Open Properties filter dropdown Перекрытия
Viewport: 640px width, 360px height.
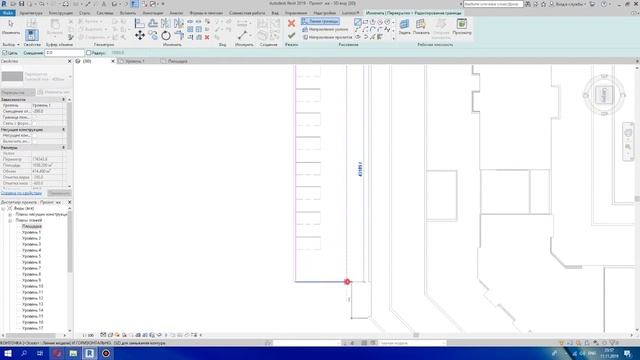[x=18, y=92]
